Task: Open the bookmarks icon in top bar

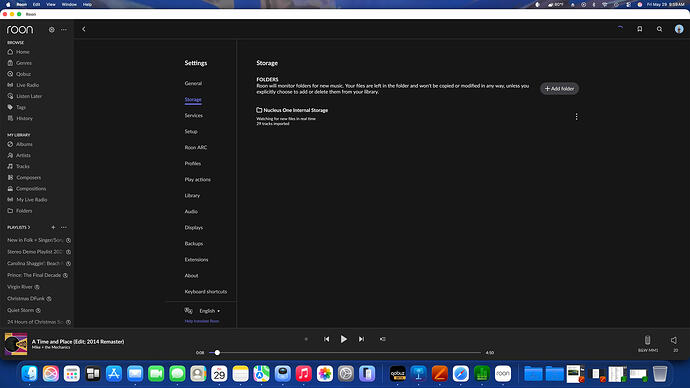Action: [639, 29]
